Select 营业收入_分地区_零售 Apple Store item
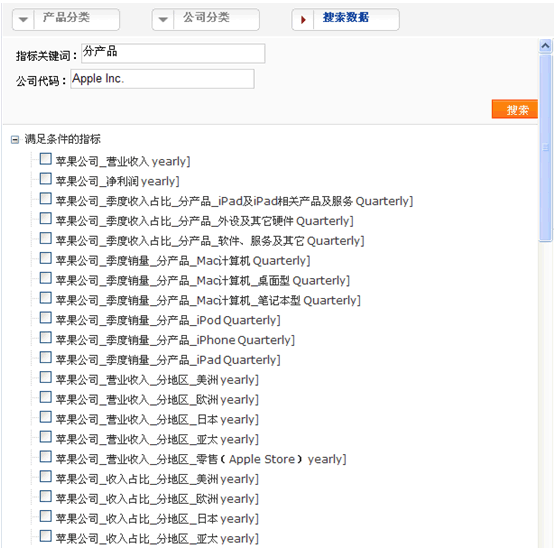The image size is (555, 549). pos(201,459)
